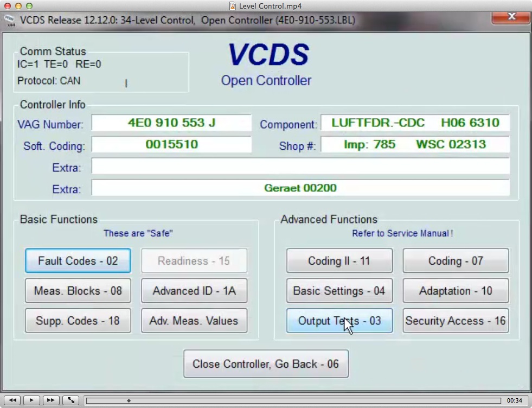Click the empty first Extra field
532x408 pixels.
pyautogui.click(x=300, y=167)
